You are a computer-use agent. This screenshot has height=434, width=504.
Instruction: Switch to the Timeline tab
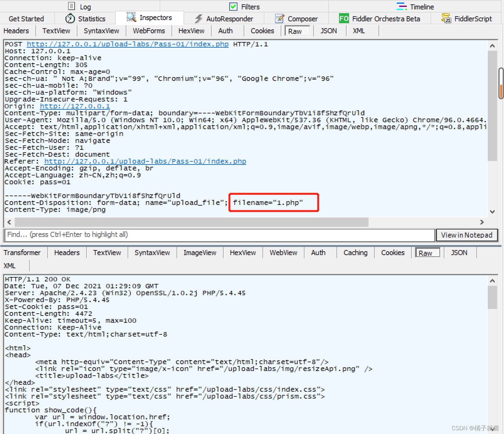[x=415, y=7]
